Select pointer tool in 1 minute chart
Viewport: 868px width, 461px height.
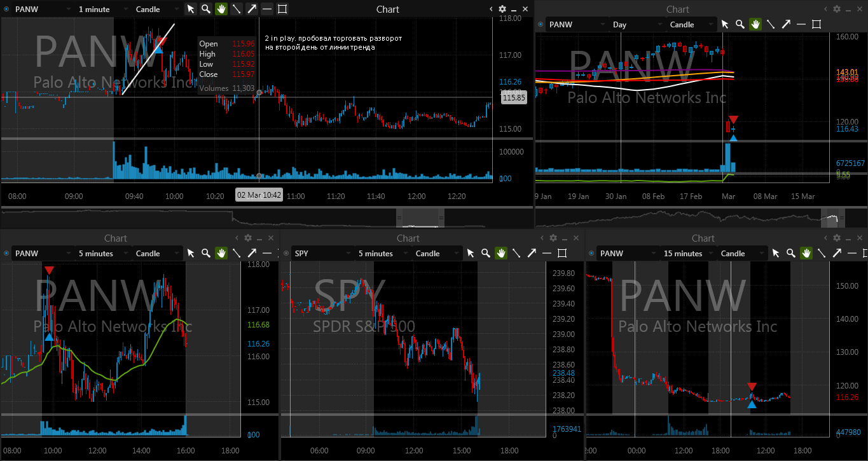tap(191, 9)
